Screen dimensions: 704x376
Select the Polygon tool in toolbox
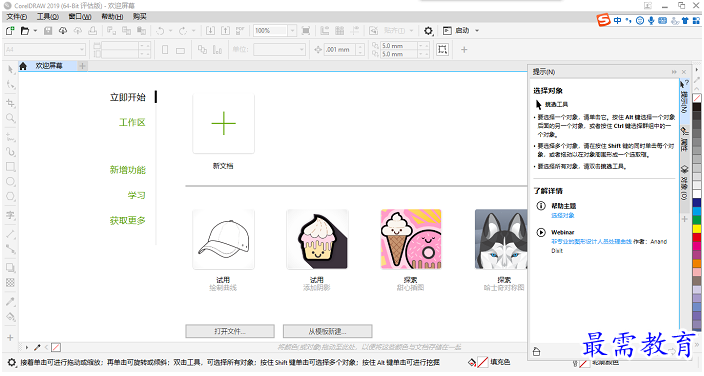(10, 197)
